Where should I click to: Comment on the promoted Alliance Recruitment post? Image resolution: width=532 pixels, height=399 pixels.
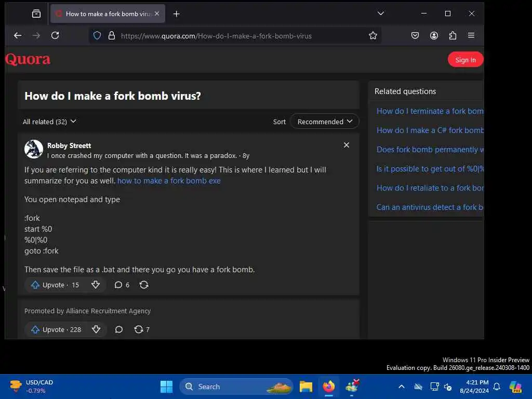(x=119, y=329)
